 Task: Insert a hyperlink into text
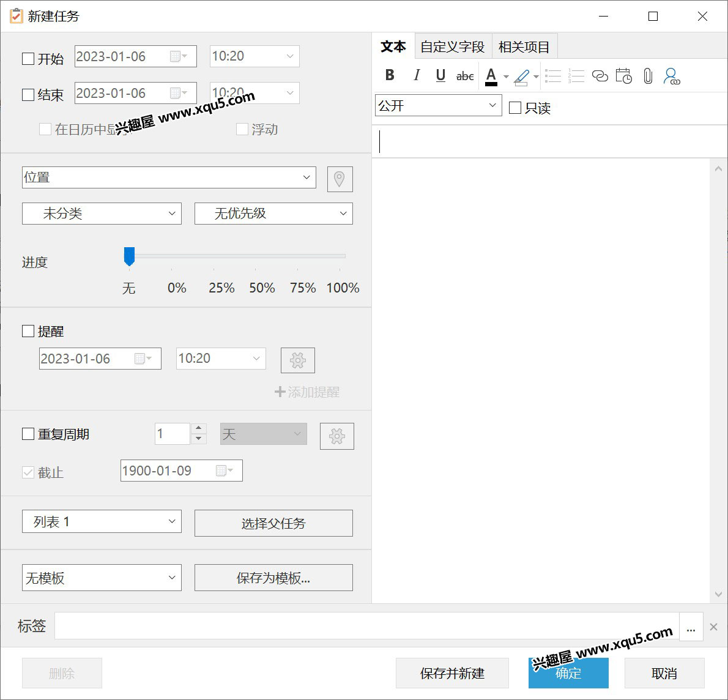(x=600, y=76)
